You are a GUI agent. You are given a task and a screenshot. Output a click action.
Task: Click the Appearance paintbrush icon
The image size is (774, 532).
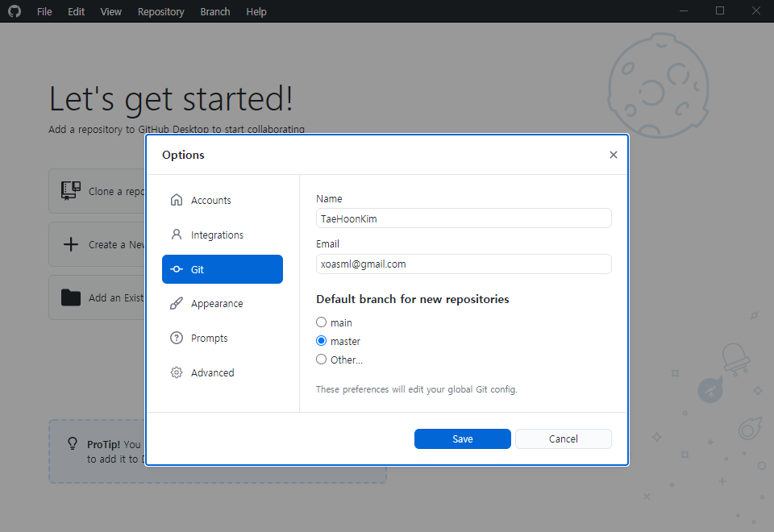pos(177,304)
